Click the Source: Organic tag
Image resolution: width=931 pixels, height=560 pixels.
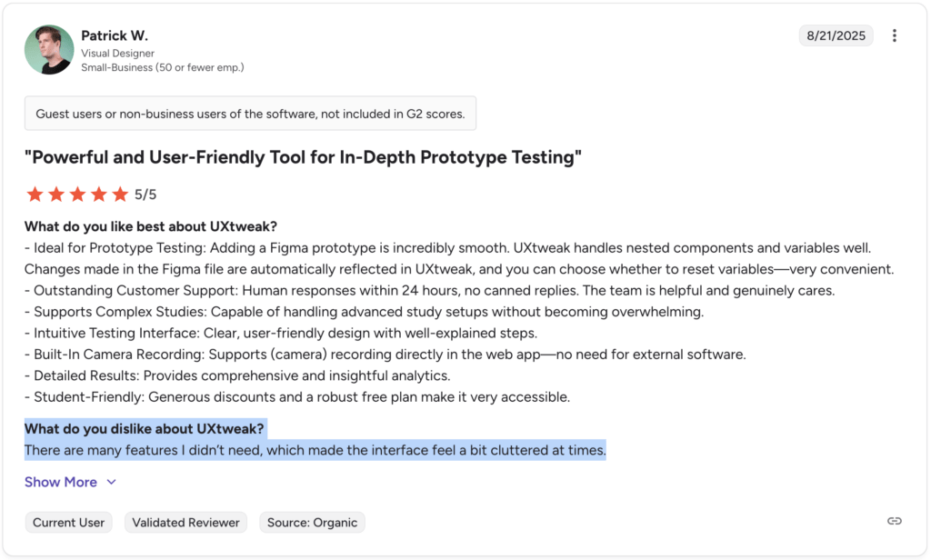tap(312, 522)
